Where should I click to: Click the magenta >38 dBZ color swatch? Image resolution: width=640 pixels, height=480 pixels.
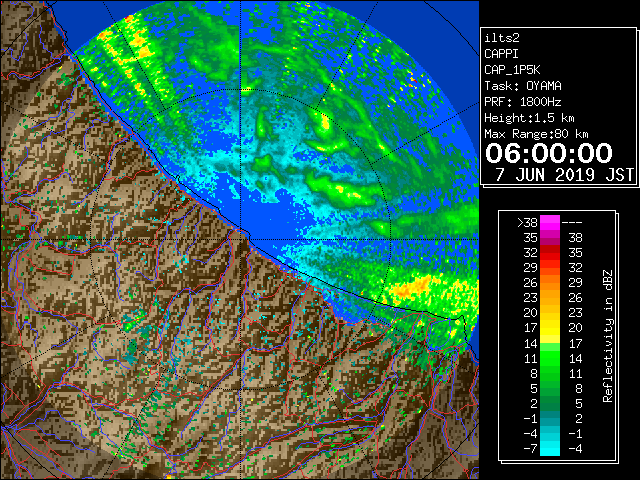point(550,223)
